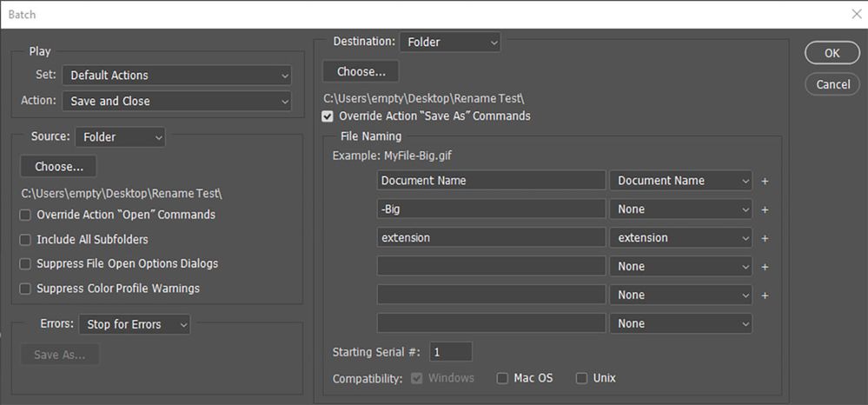The height and width of the screenshot is (405, 868).
Task: Open the Set dropdown showing Default Actions
Action: 176,76
